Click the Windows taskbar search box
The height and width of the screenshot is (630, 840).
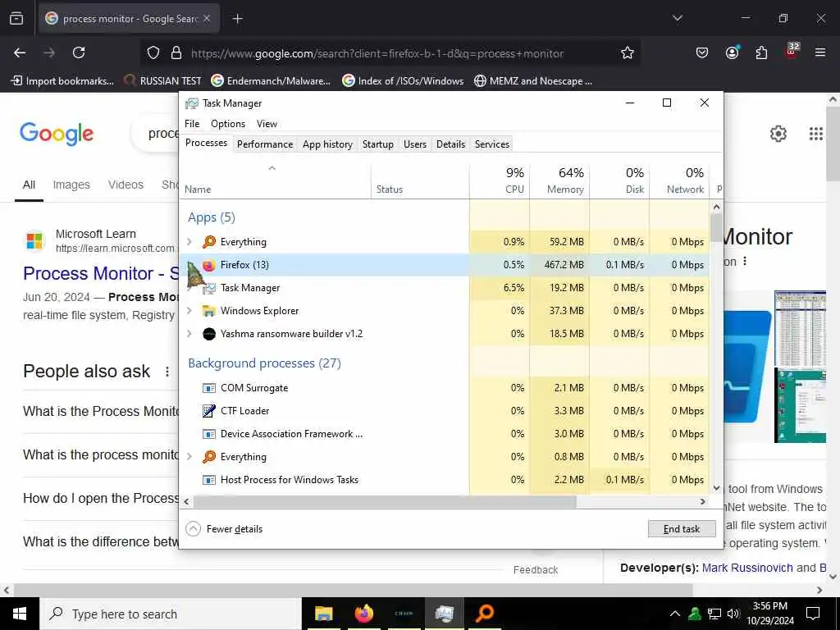point(171,614)
